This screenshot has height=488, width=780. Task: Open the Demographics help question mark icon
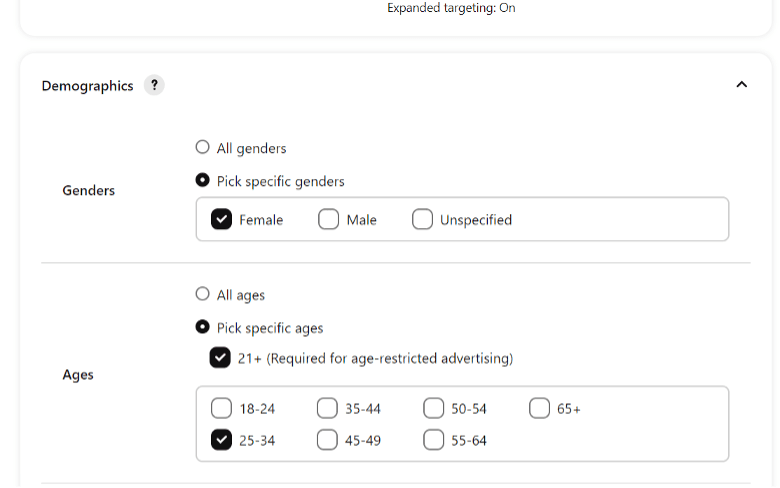point(154,85)
